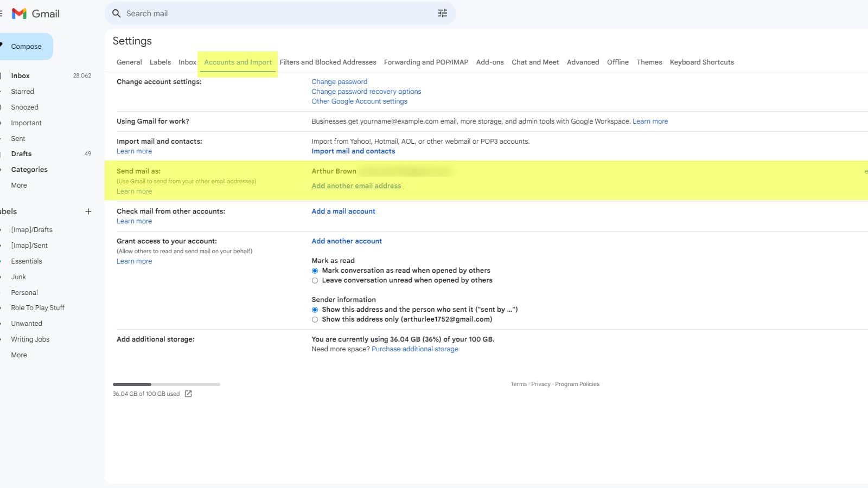Image resolution: width=868 pixels, height=488 pixels.
Task: Click the Compose button
Action: pos(26,47)
